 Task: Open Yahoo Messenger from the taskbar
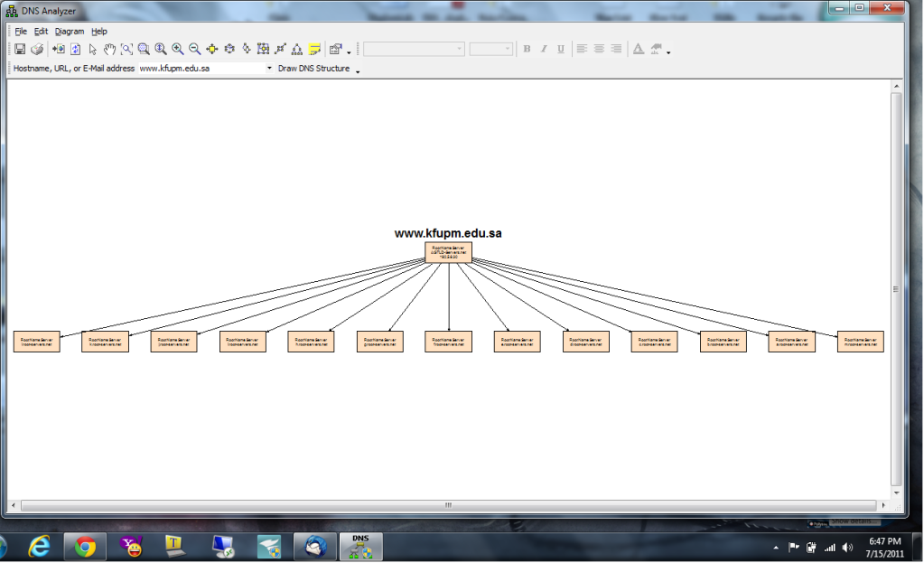pos(131,548)
